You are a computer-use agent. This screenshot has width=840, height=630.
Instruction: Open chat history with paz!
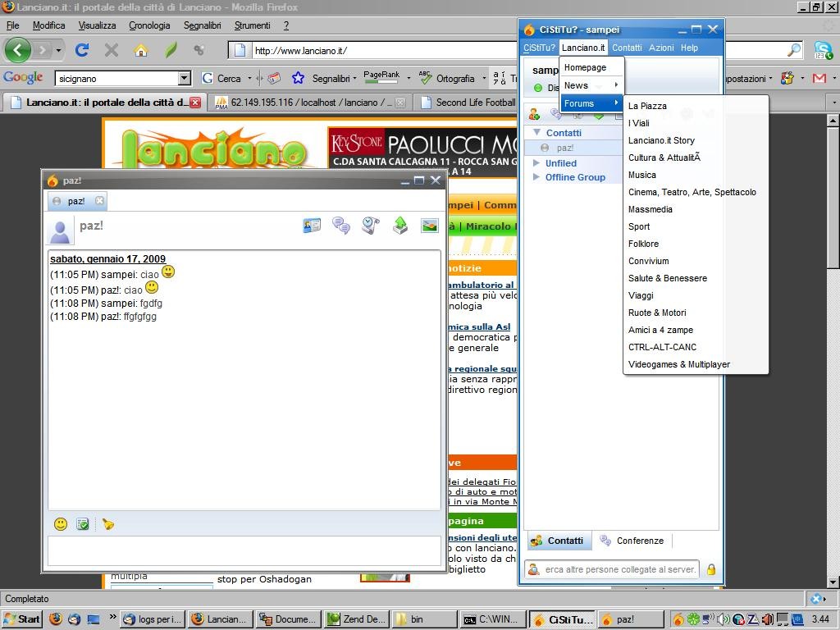point(371,226)
